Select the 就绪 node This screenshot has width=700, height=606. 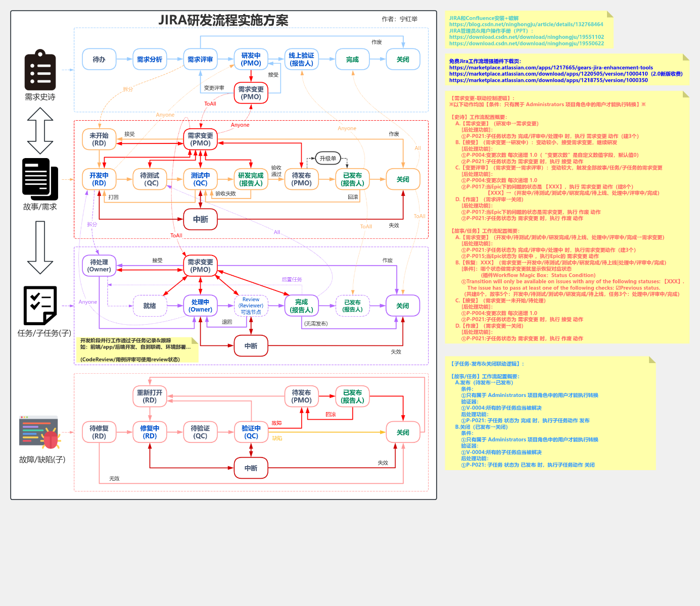tap(150, 306)
